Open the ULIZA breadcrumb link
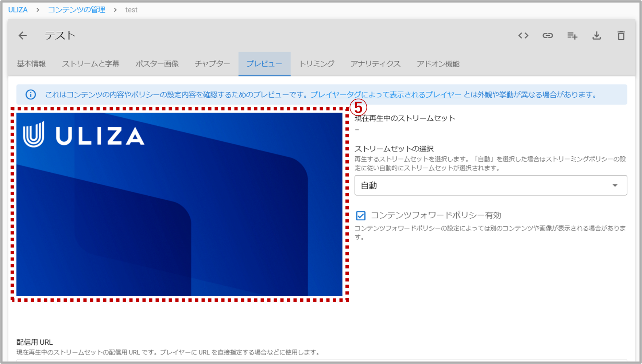The height and width of the screenshot is (364, 642). tap(18, 10)
